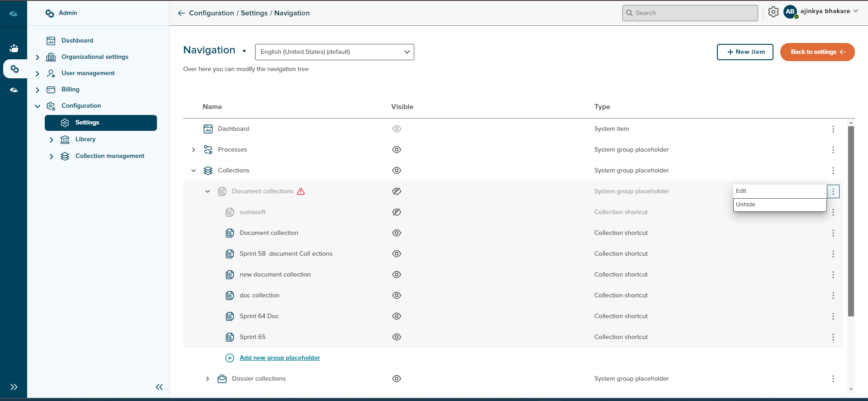The height and width of the screenshot is (401, 868).
Task: Focus the Search input field
Action: tap(690, 13)
